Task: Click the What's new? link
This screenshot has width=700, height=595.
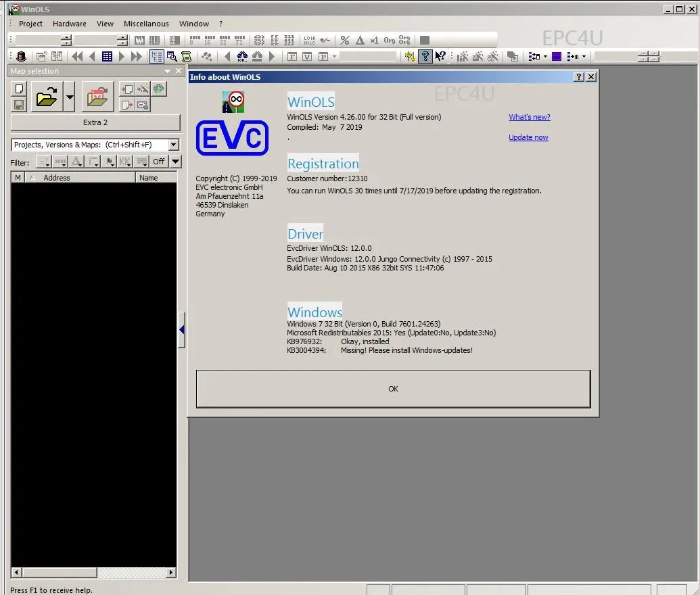Action: (530, 117)
